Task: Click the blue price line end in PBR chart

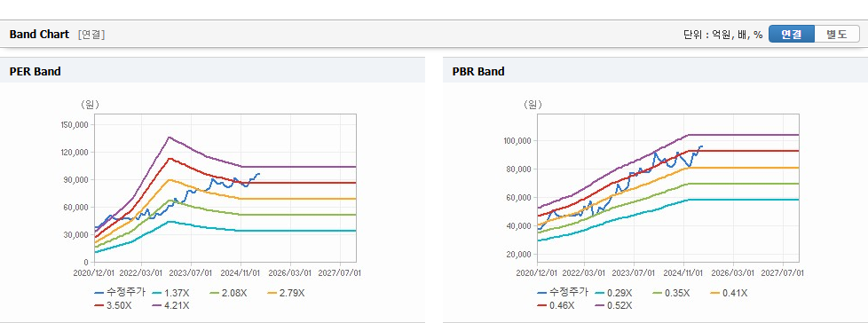Action: (x=701, y=146)
